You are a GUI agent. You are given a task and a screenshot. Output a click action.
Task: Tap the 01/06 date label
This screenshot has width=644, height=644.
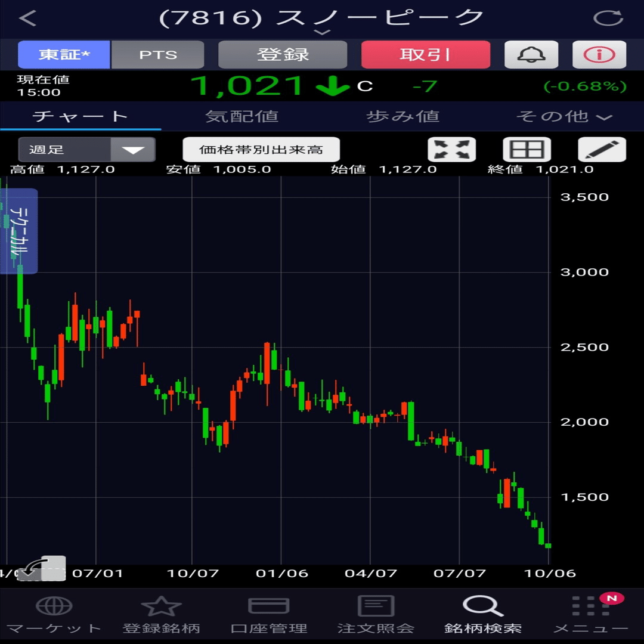[x=281, y=574]
